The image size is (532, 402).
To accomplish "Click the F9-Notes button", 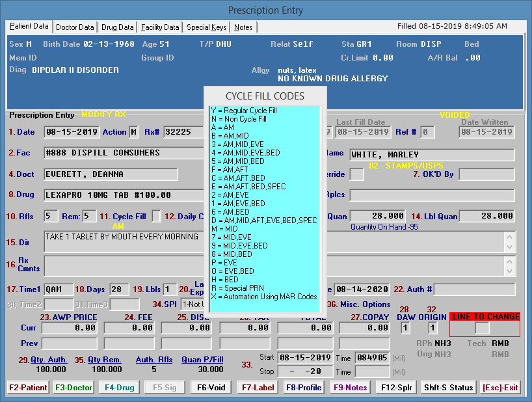I will pyautogui.click(x=350, y=387).
